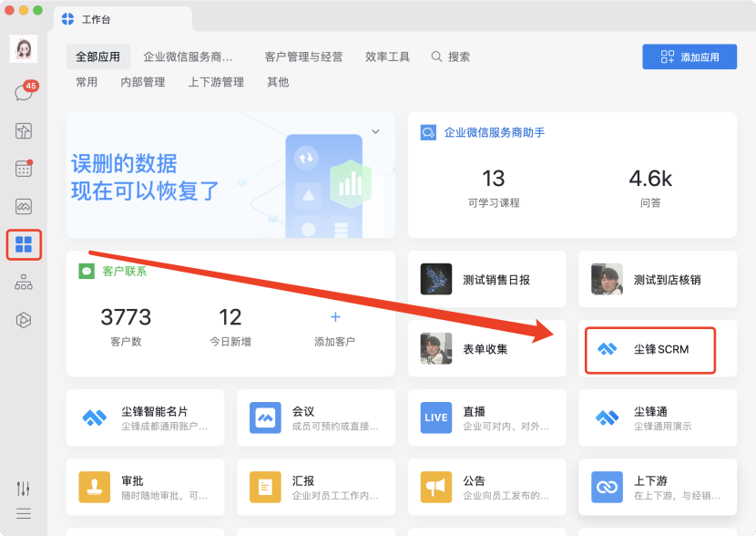The height and width of the screenshot is (536, 756).
Task: Click the orange 汇报 document icon
Action: tap(265, 488)
